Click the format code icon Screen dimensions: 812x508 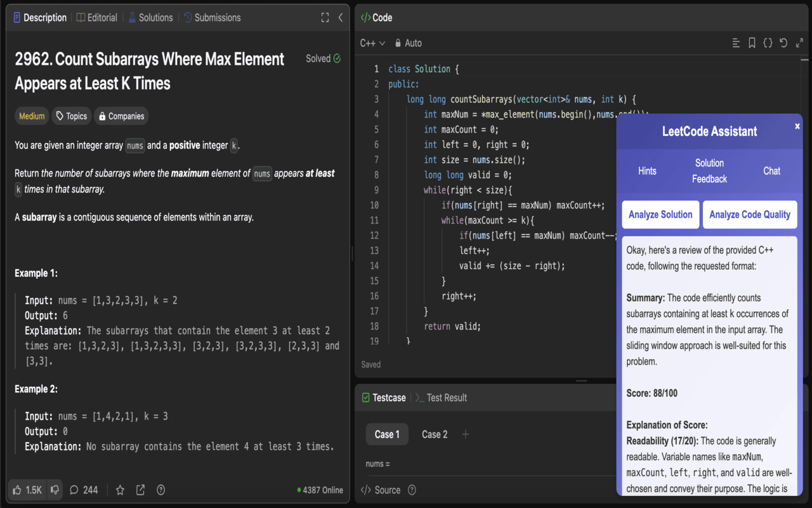[736, 43]
